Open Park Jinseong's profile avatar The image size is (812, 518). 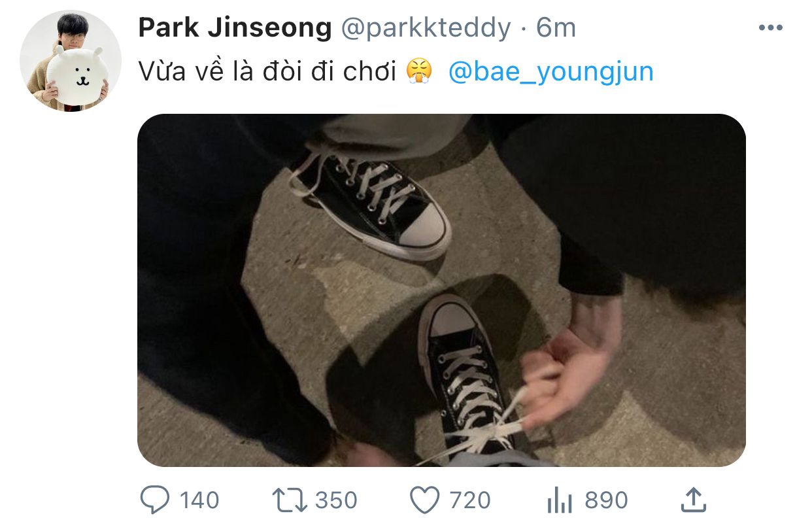[71, 61]
